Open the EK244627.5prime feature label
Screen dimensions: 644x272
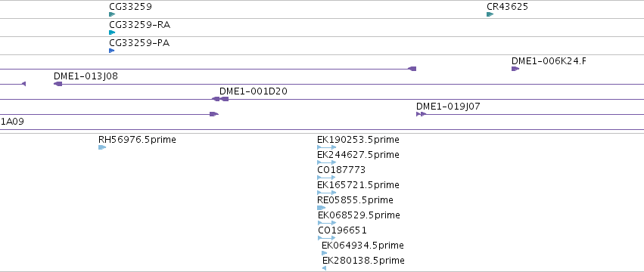[358, 155]
